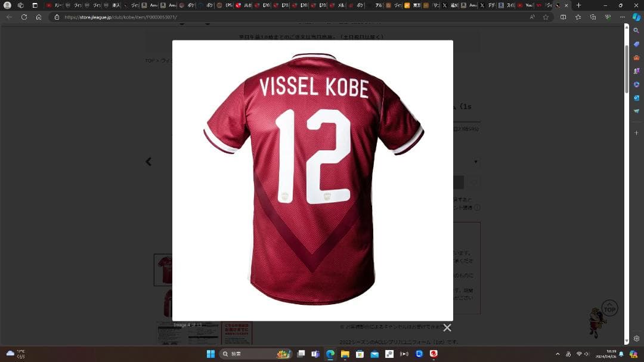This screenshot has height=362, width=644.
Task: Open the sidebar settings gear
Action: [x=636, y=338]
